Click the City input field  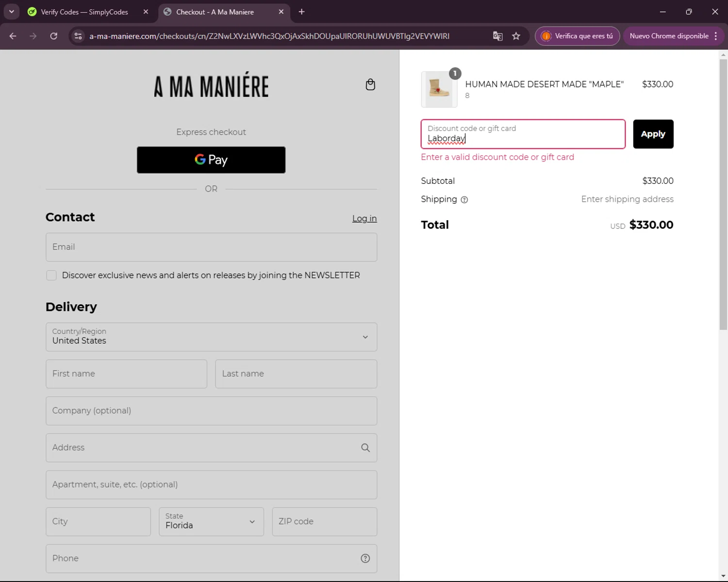click(98, 522)
